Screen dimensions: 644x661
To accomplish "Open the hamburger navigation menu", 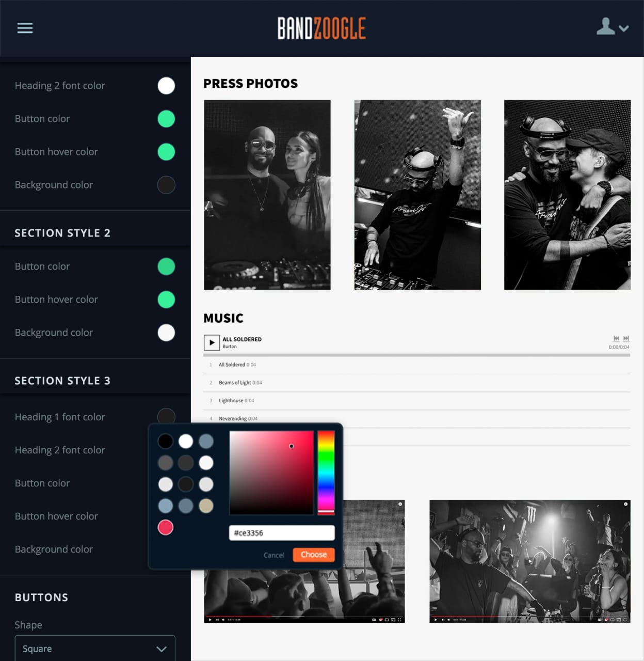I will click(25, 28).
